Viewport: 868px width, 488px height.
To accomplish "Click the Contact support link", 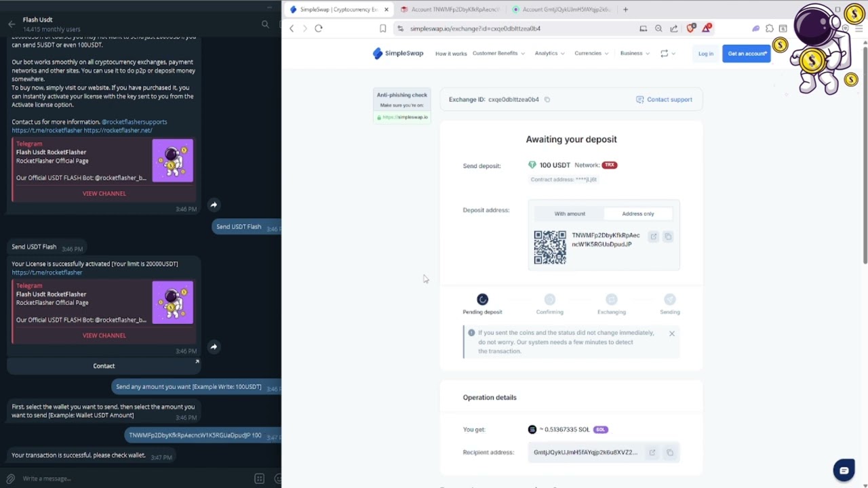I will click(664, 100).
